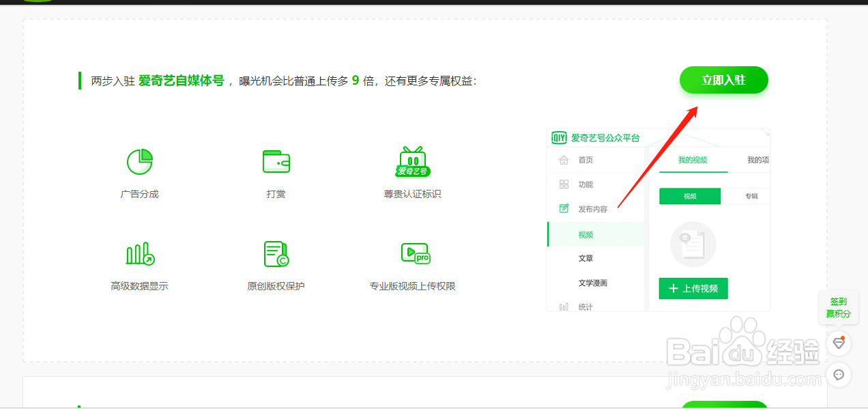Click the 专业版视频上传权限 label

click(x=413, y=286)
